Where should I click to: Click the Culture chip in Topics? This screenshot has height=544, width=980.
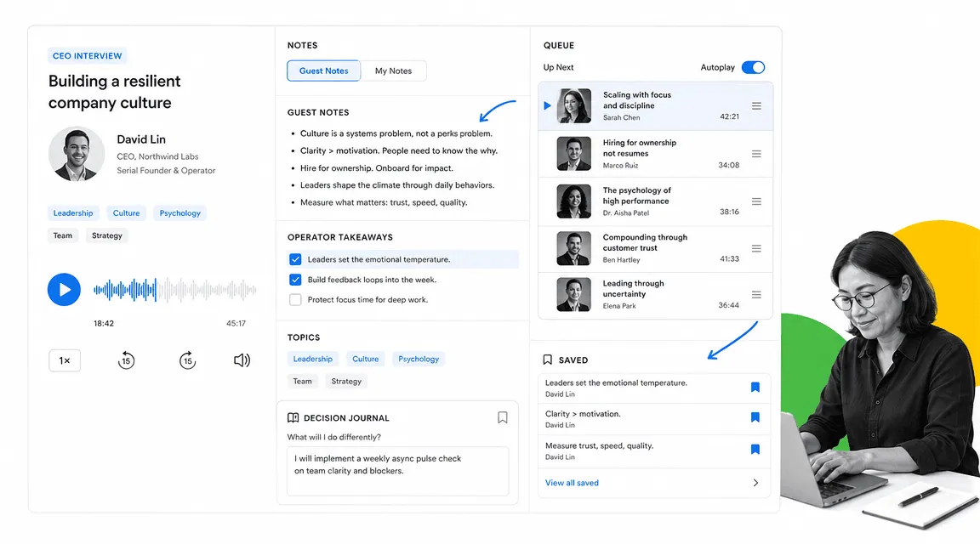(x=366, y=360)
